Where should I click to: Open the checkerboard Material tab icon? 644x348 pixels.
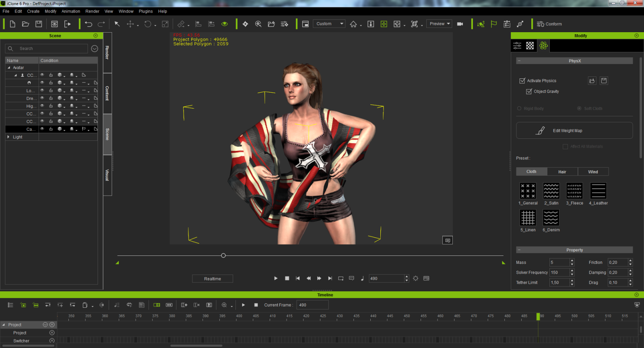coord(530,46)
